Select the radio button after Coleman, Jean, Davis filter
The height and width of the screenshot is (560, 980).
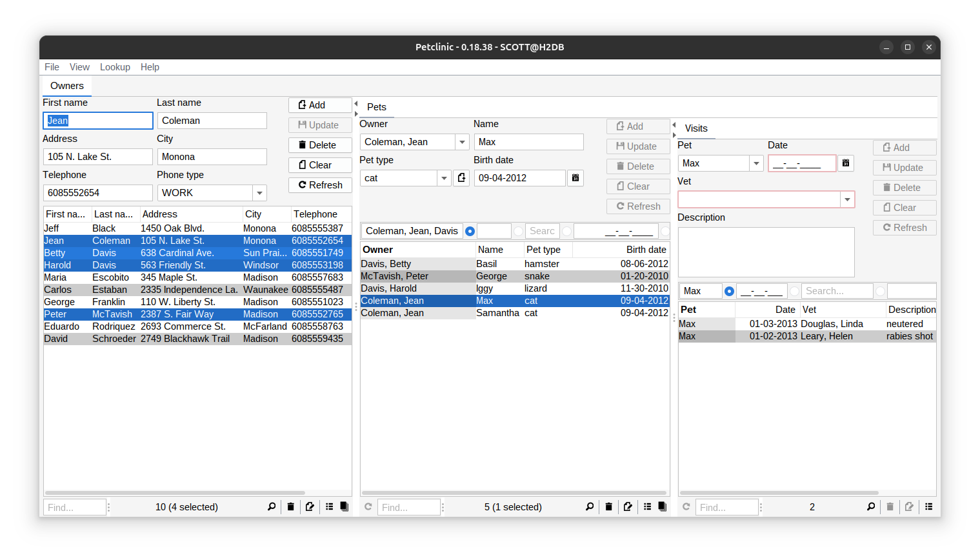point(470,231)
